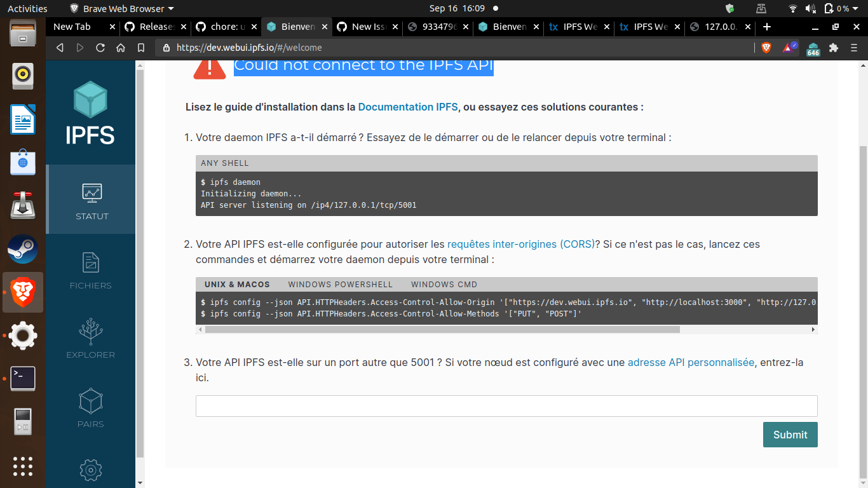The height and width of the screenshot is (488, 868).
Task: Launch LibreOffice Writer from the dock
Action: [x=23, y=119]
